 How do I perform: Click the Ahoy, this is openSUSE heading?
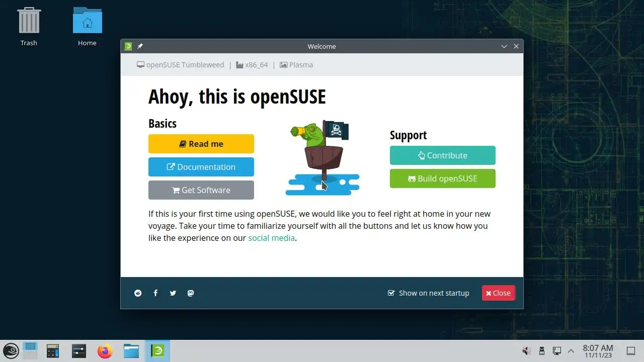(x=237, y=96)
